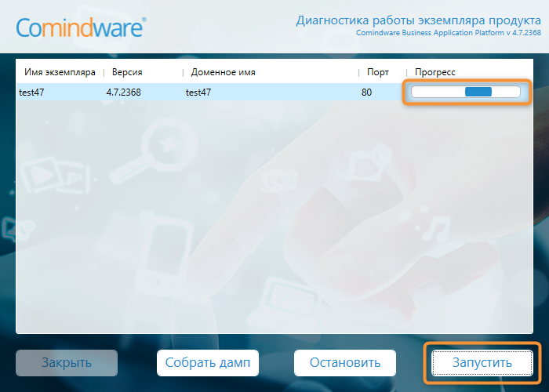Launch the instance with Запустить

tap(482, 362)
